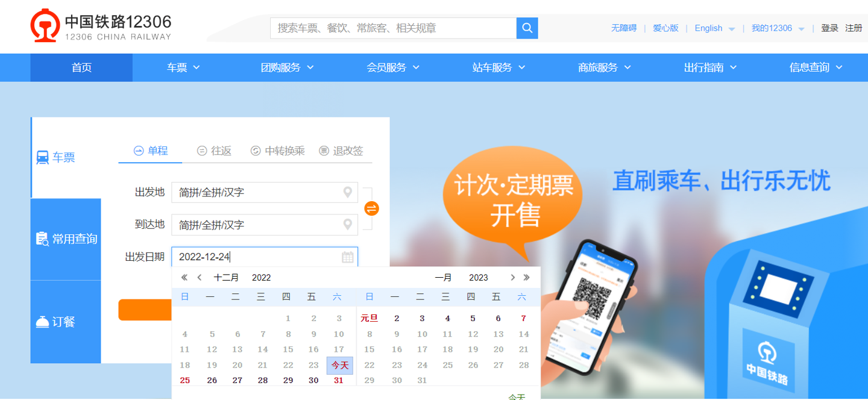This screenshot has height=400, width=868.
Task: Click the 注册 register link
Action: 854,28
